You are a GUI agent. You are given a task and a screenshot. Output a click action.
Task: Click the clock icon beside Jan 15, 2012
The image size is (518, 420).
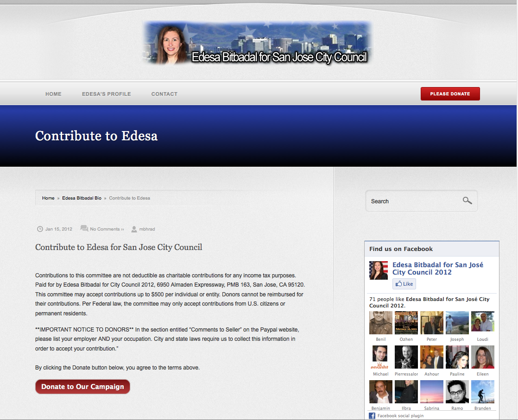[39, 229]
